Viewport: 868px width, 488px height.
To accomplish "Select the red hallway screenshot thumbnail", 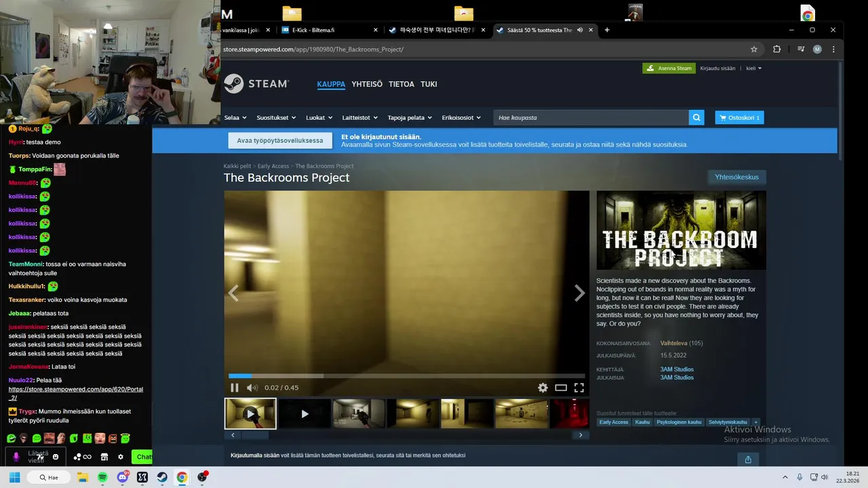I will tap(569, 413).
